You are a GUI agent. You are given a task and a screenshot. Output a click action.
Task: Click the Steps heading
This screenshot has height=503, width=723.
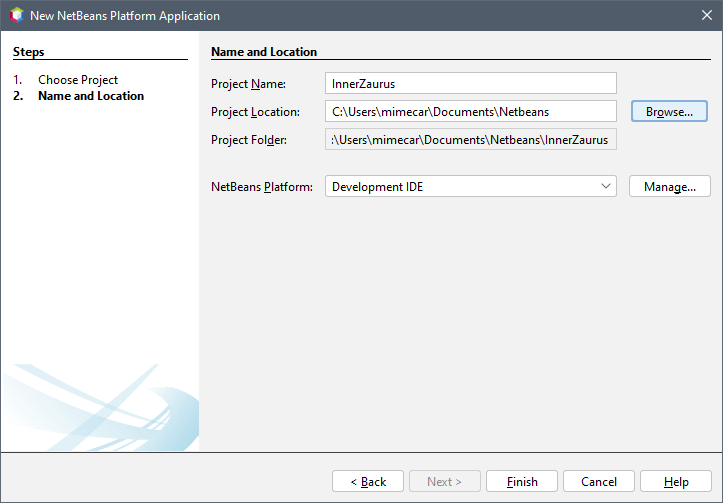(x=29, y=52)
